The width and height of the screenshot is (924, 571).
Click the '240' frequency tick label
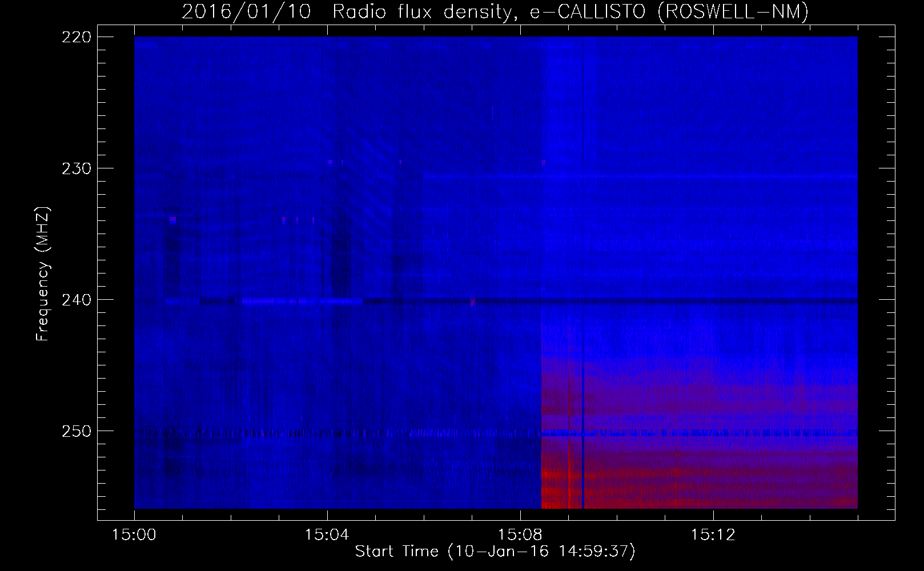click(76, 300)
